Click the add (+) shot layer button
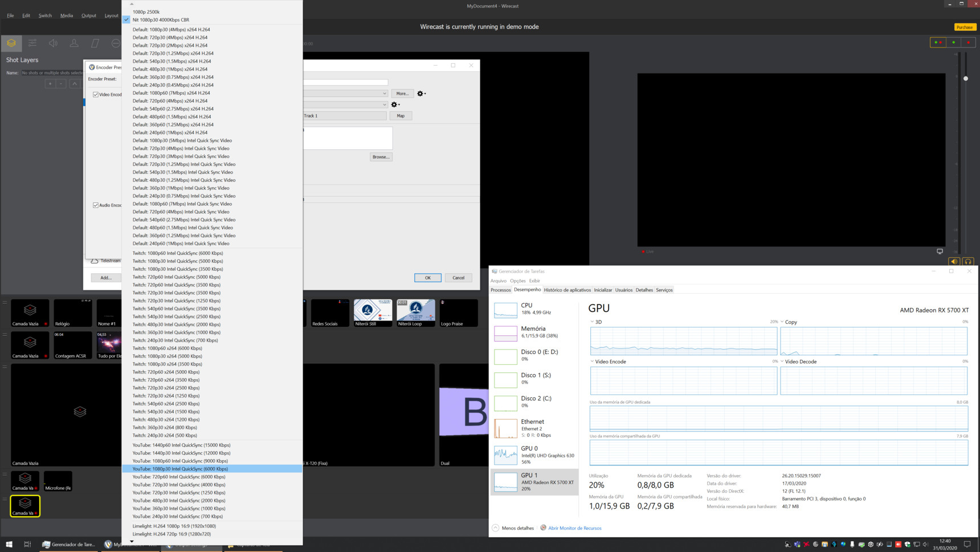The height and width of the screenshot is (552, 980). click(x=50, y=84)
